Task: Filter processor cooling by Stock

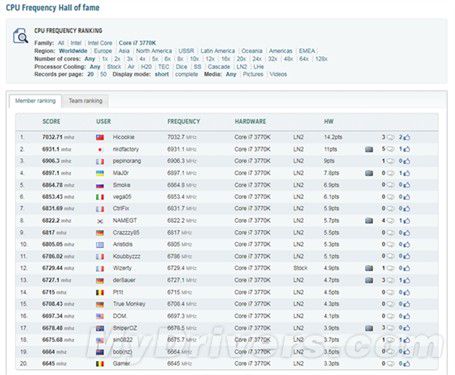Action: point(114,67)
